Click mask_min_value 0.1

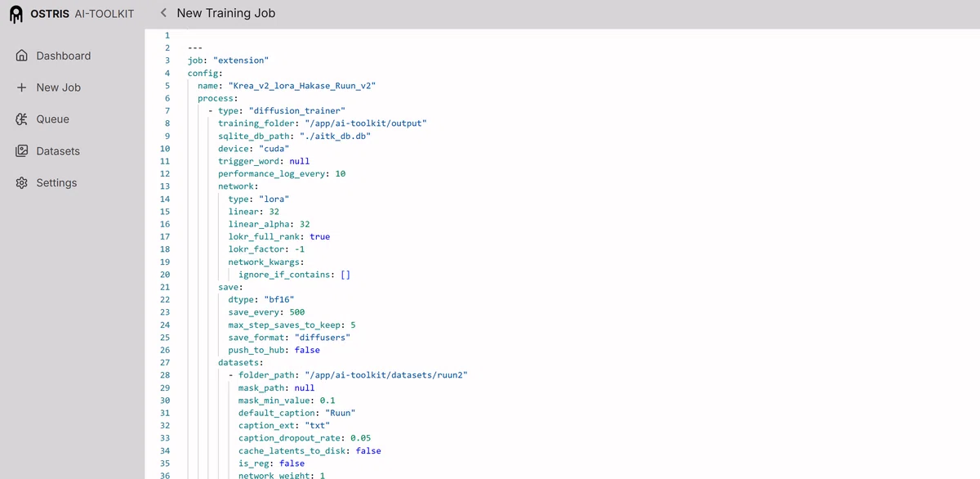(x=327, y=401)
